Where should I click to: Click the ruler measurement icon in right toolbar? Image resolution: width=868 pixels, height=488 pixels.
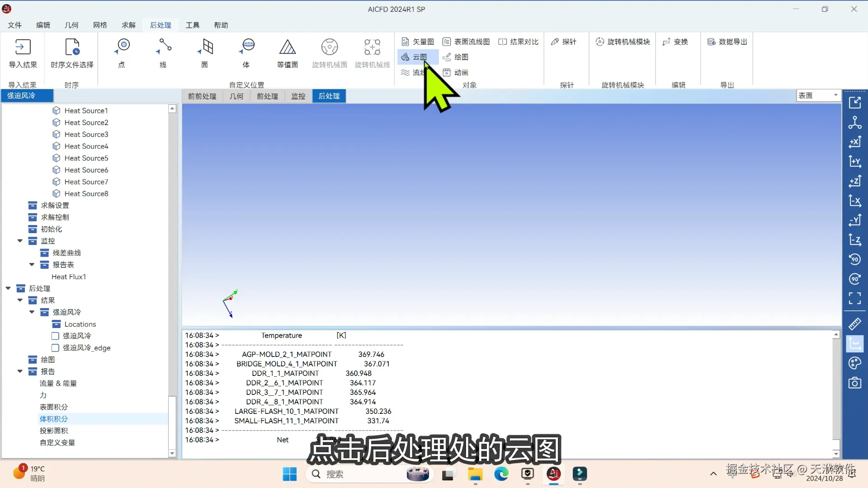854,324
